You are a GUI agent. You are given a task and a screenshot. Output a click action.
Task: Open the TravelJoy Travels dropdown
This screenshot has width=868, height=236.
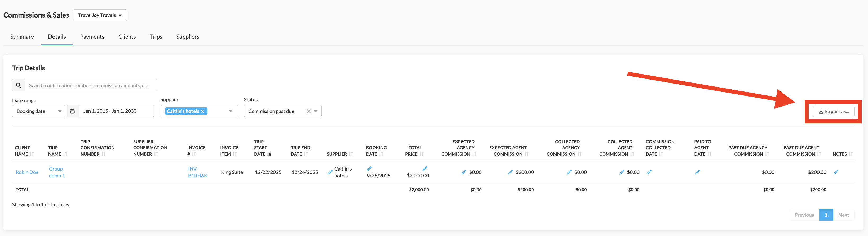point(100,15)
